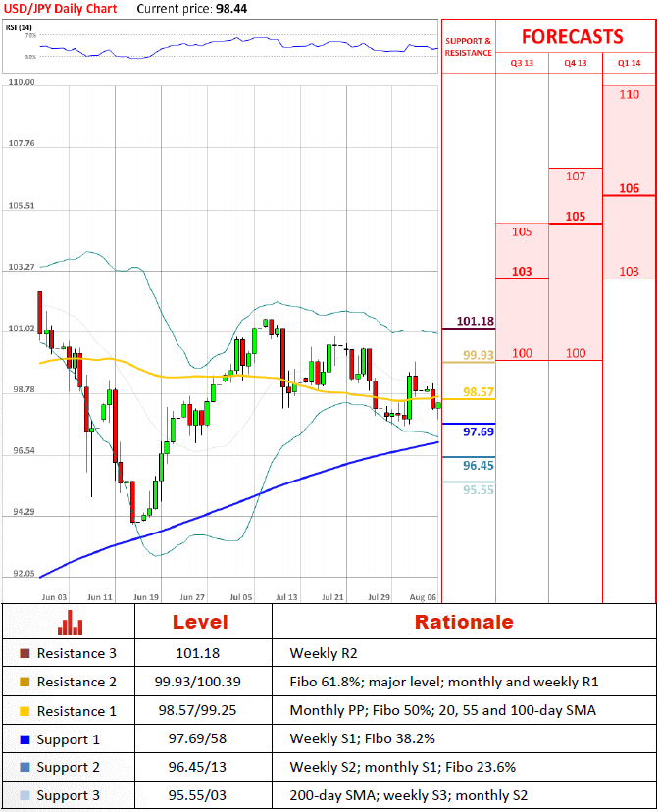Click the Resistance 3 color swatch
Viewport: 659px width, 812px height.
coord(25,653)
